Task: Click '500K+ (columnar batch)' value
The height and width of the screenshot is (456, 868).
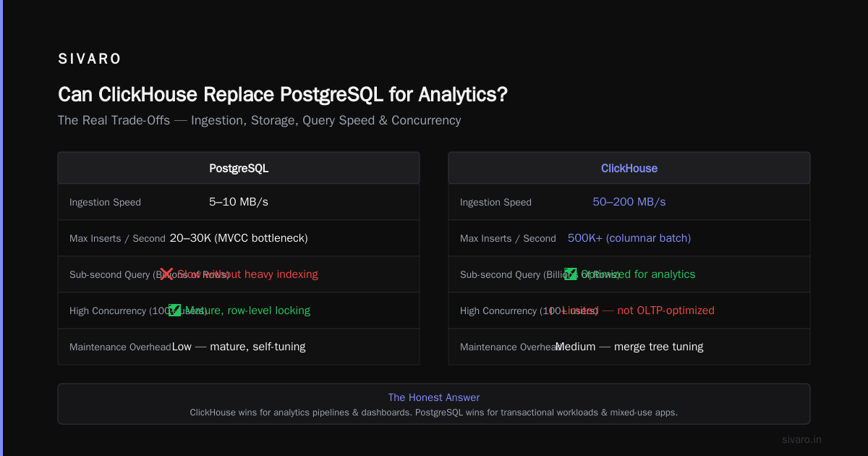Action: click(x=629, y=238)
